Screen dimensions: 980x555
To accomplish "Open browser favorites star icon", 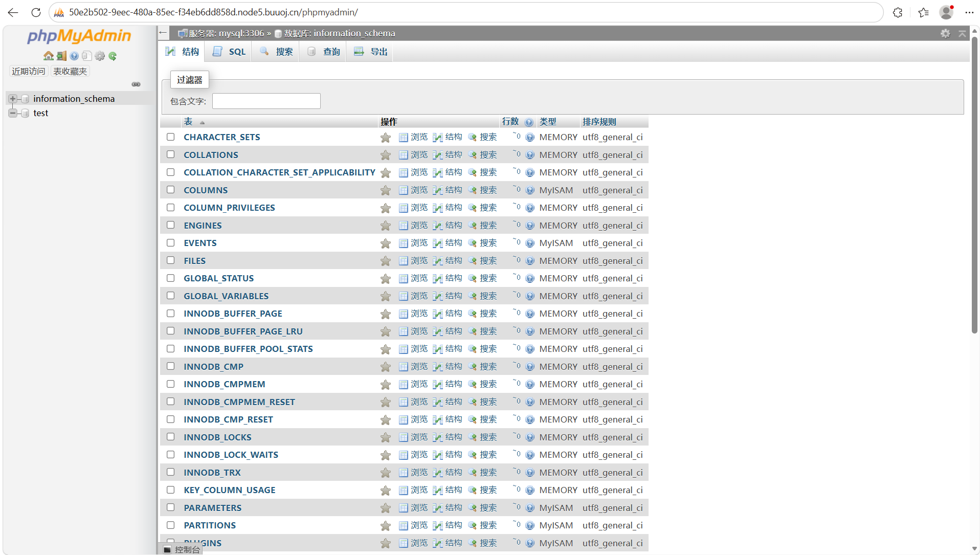I will (923, 12).
